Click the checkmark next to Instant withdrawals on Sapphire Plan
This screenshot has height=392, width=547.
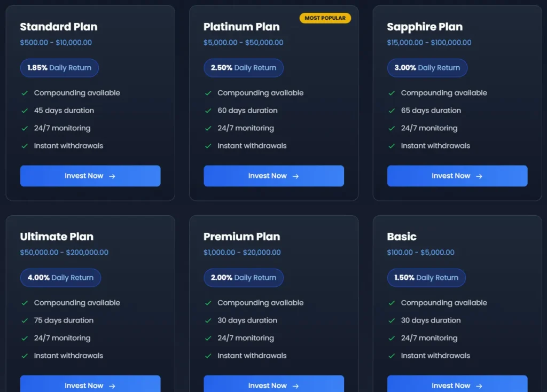[x=391, y=146]
